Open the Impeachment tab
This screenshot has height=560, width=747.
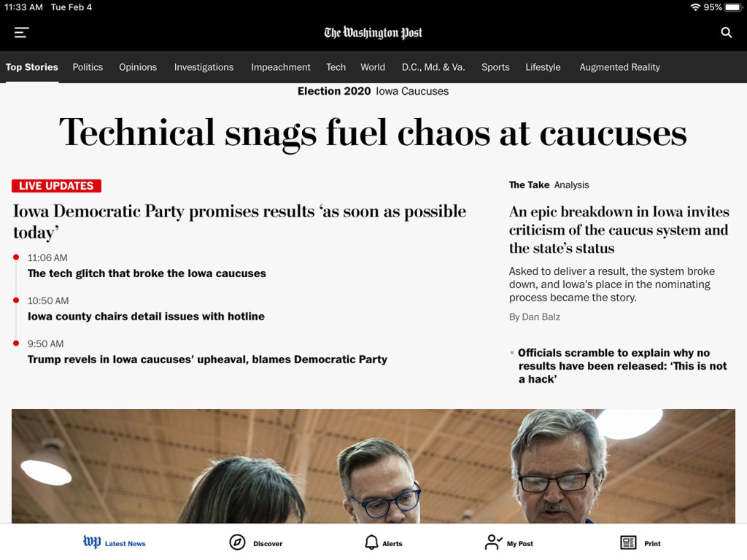(281, 67)
